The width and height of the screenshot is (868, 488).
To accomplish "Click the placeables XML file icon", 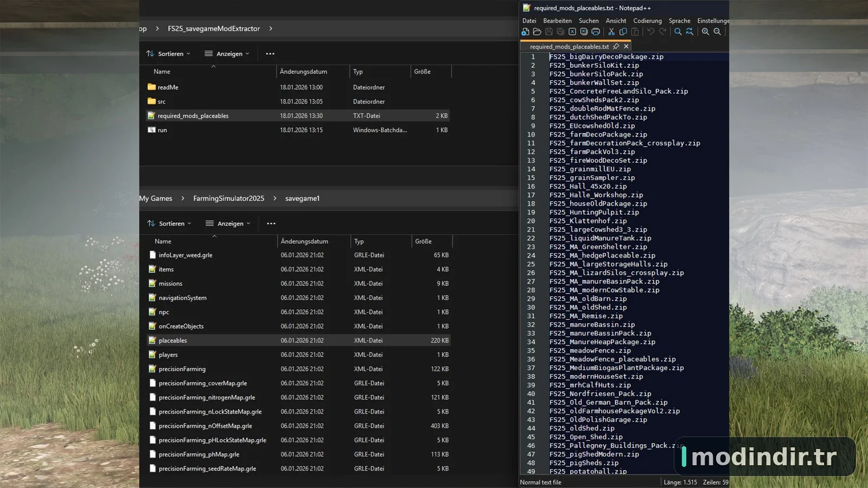I will [x=152, y=341].
